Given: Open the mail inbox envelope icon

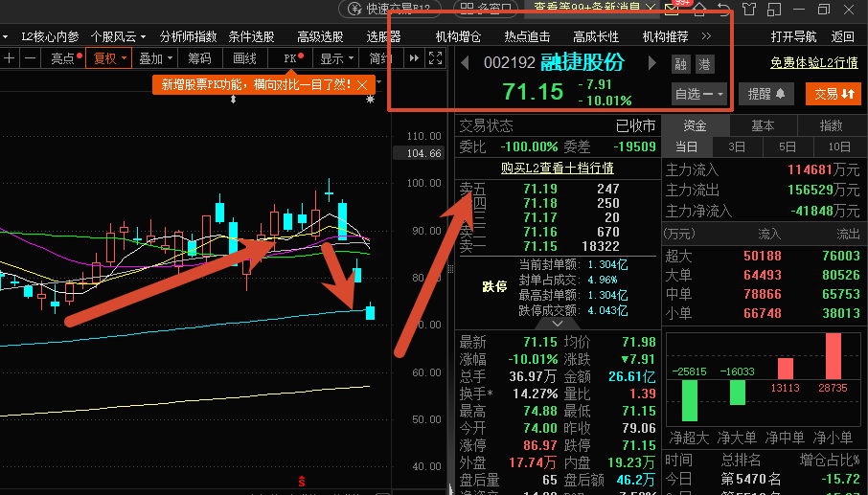Looking at the screenshot, I should click(x=672, y=8).
